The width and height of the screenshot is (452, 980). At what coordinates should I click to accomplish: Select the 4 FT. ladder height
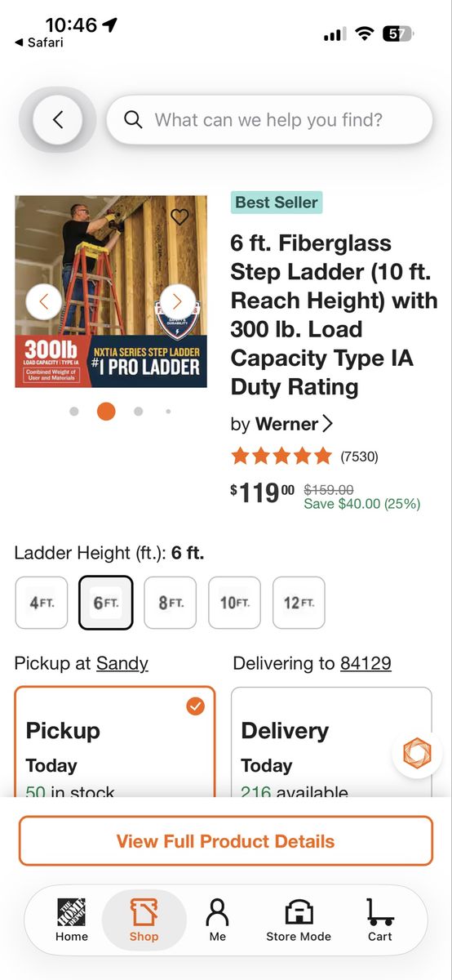(x=42, y=603)
